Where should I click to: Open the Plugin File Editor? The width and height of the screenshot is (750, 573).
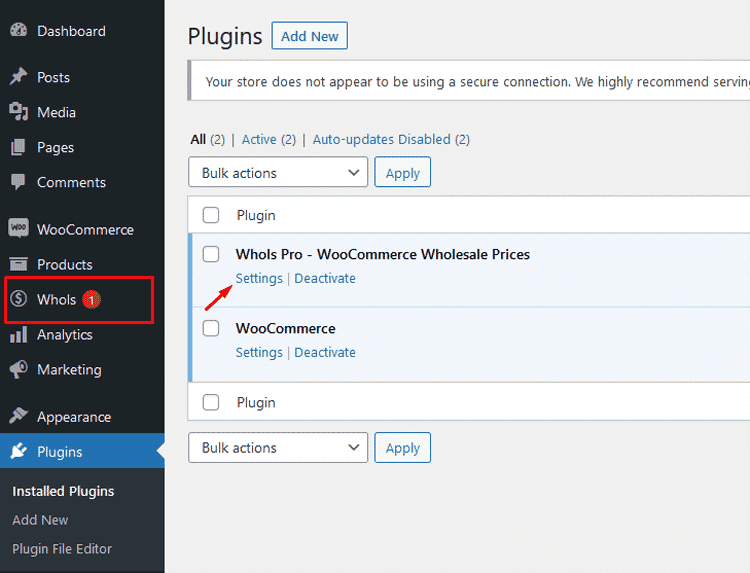pyautogui.click(x=62, y=549)
